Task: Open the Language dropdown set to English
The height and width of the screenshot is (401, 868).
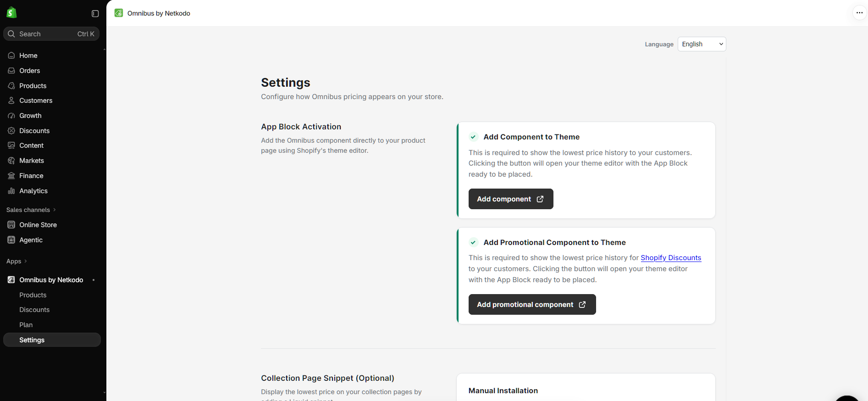Action: pyautogui.click(x=702, y=44)
